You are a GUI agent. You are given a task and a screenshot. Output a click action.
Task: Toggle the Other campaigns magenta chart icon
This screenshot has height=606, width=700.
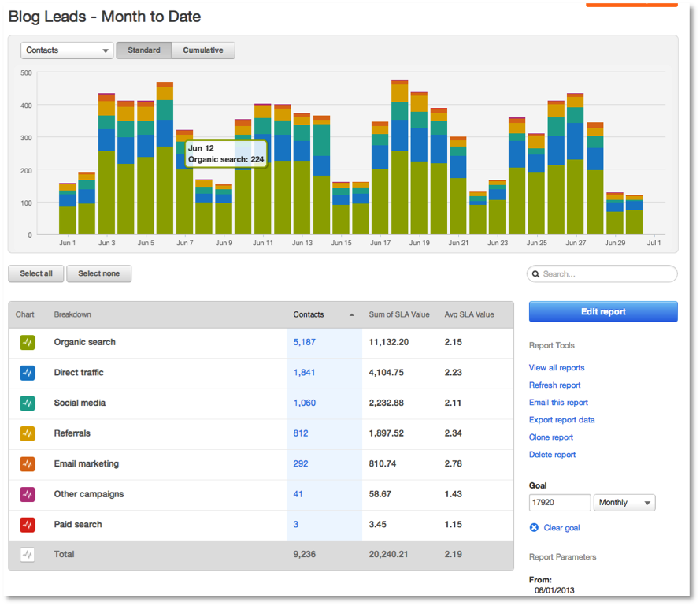pyautogui.click(x=26, y=494)
